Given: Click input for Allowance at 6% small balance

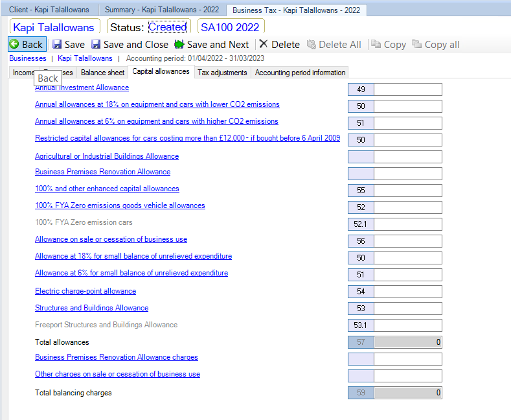Looking at the screenshot, I should tap(408, 275).
